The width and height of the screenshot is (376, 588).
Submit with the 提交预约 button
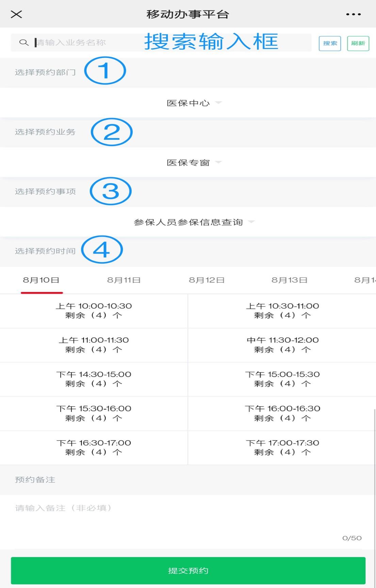188,571
